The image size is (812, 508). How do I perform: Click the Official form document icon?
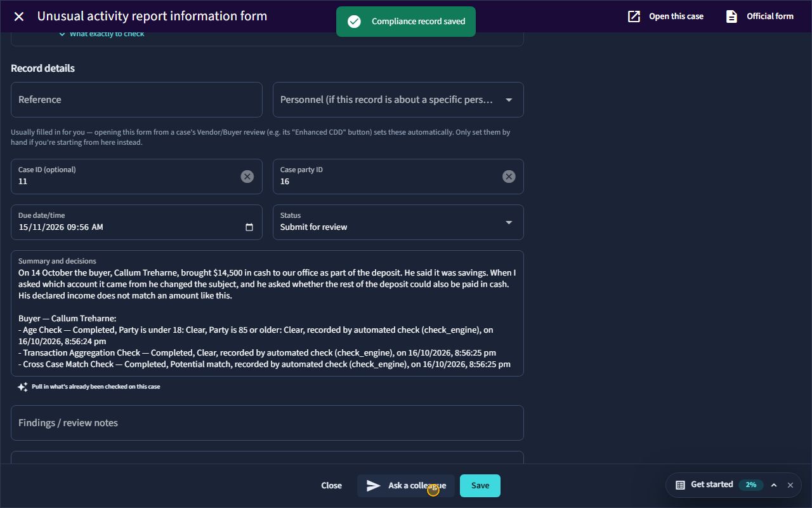point(731,17)
